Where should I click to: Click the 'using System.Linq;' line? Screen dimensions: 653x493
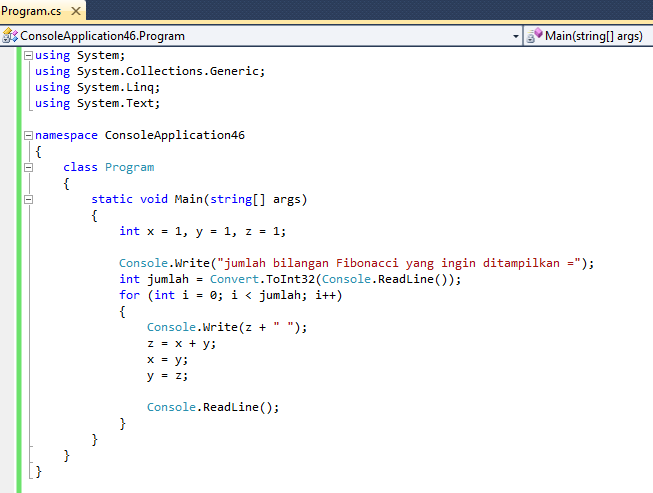coord(97,87)
